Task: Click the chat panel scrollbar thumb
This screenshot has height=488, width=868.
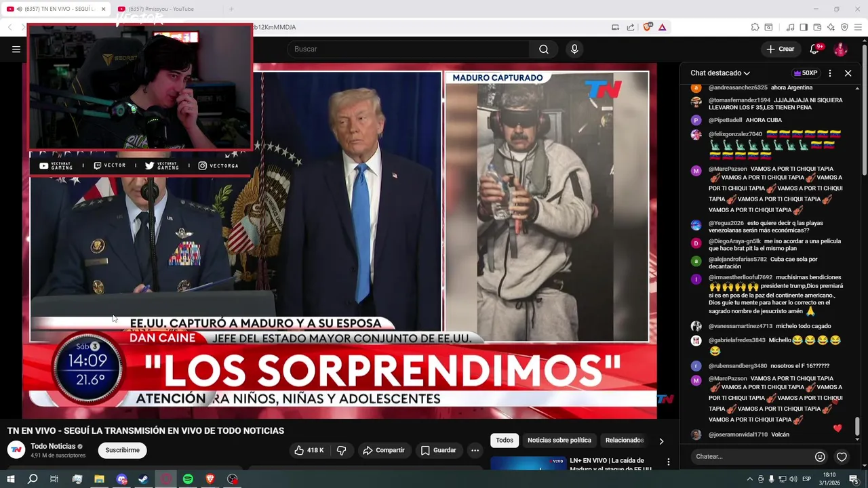Action: (857, 426)
